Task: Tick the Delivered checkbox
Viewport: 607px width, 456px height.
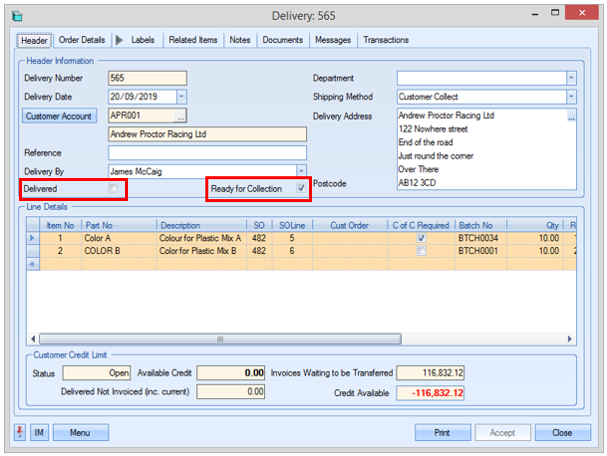Action: [x=114, y=189]
